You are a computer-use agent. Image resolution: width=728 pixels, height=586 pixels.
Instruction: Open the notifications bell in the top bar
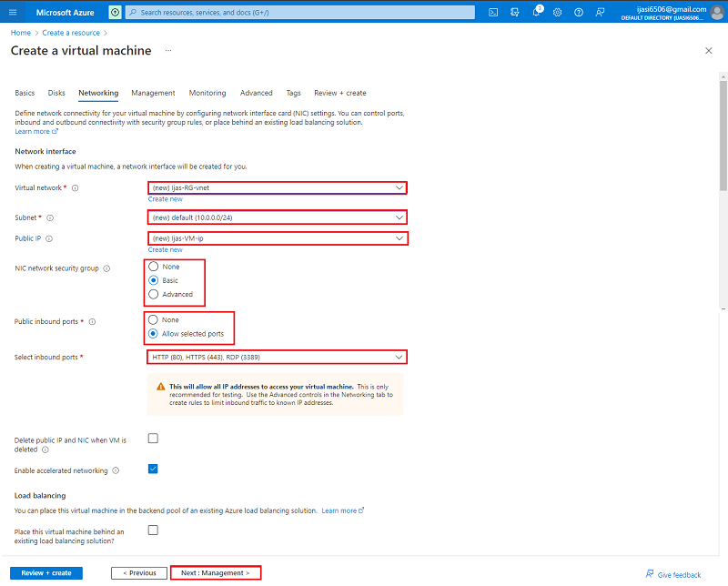coord(536,13)
